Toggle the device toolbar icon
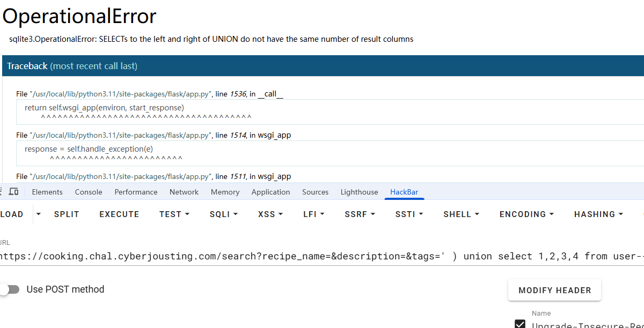The width and height of the screenshot is (644, 328). coord(14,192)
